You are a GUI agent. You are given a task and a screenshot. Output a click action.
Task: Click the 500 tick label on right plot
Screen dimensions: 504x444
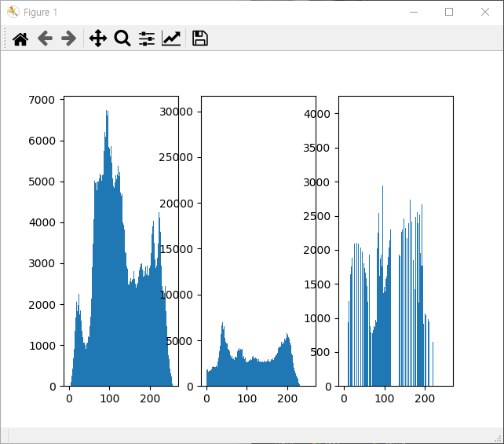[x=320, y=352]
